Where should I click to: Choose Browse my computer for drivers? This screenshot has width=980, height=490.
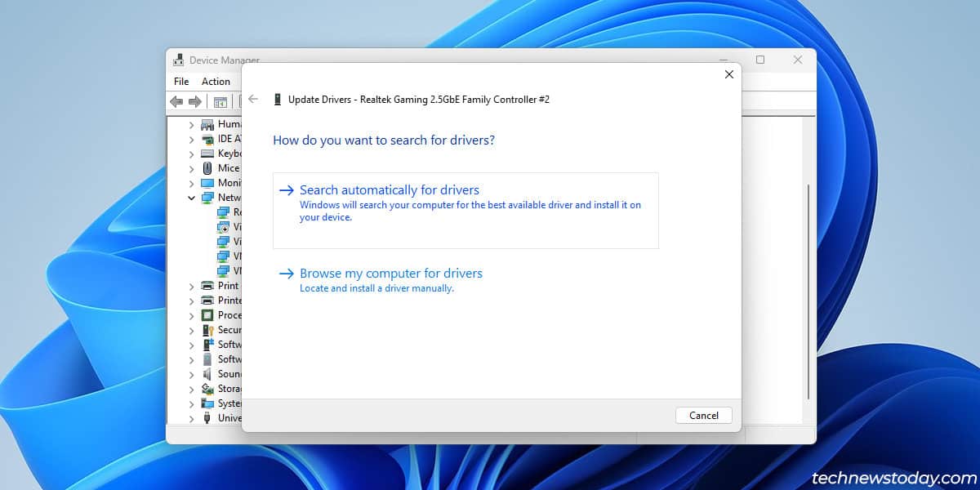[390, 274]
